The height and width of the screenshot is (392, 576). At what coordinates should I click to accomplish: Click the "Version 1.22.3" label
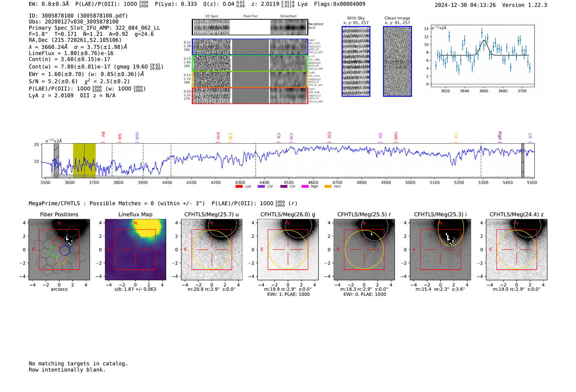pyautogui.click(x=525, y=5)
